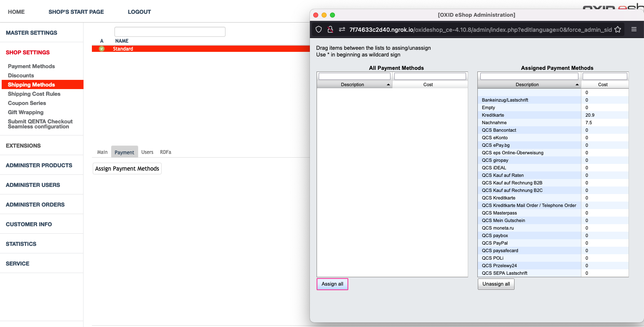Select the Empty payment row

[553, 107]
